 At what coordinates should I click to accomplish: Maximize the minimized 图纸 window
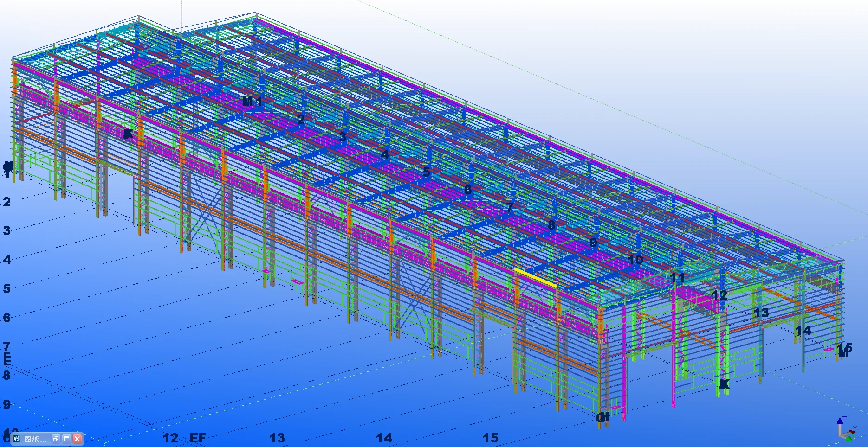tap(66, 439)
